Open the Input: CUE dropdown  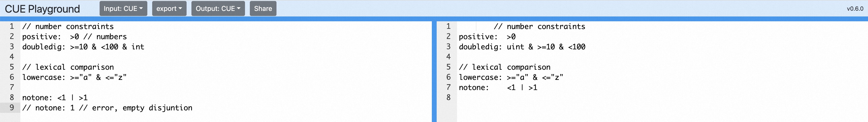(123, 9)
